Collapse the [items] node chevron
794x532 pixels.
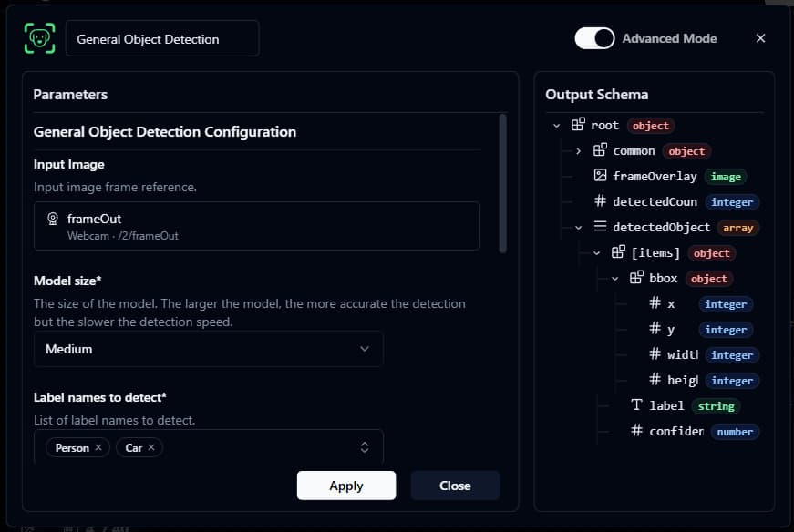pos(596,253)
